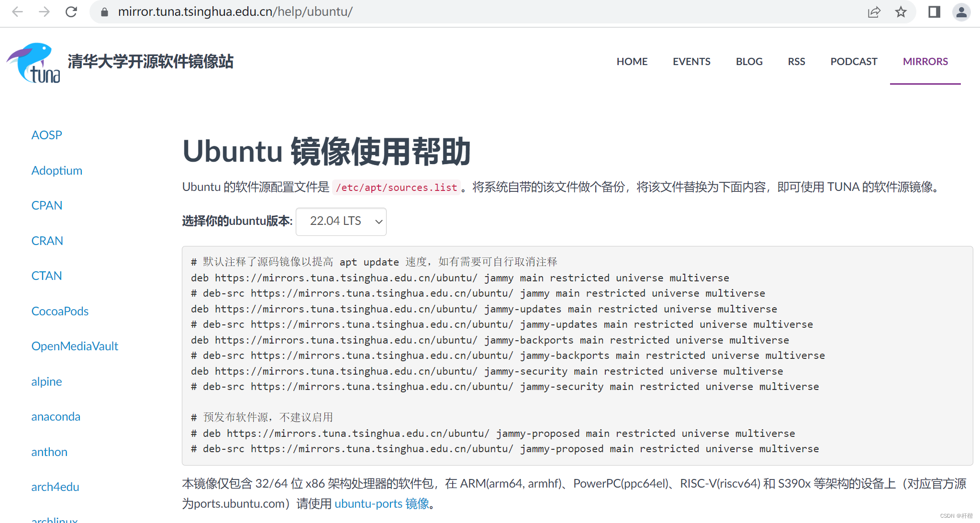
Task: Click the 预发布软件源 comment line
Action: [262, 418]
